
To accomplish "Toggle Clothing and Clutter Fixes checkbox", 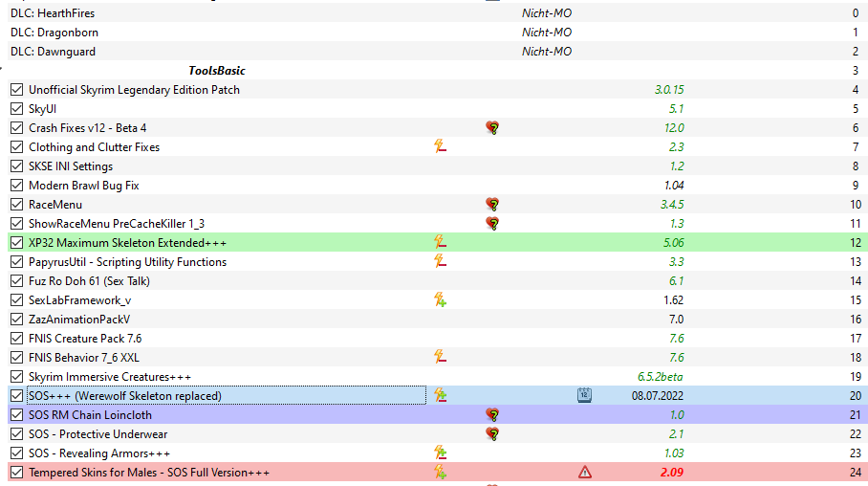I will pos(16,147).
